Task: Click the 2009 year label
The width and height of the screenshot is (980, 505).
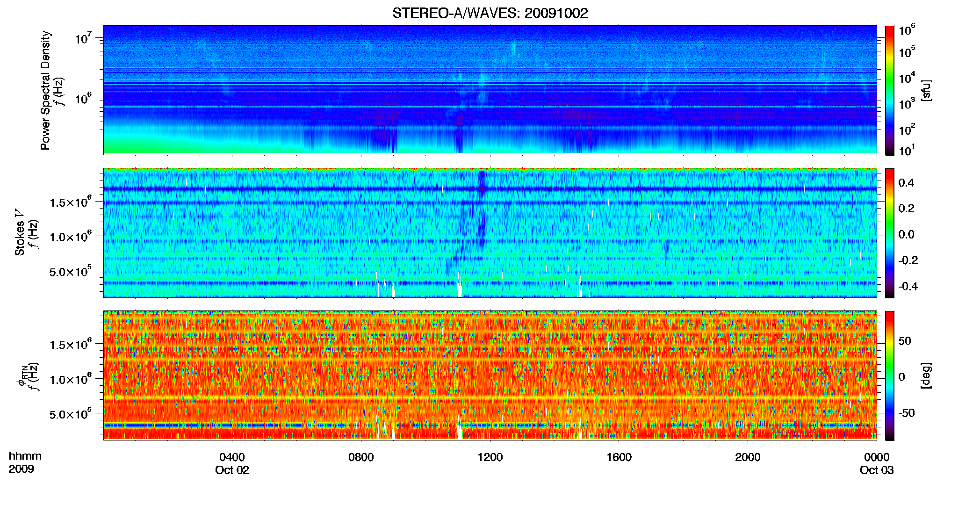Action: point(21,469)
